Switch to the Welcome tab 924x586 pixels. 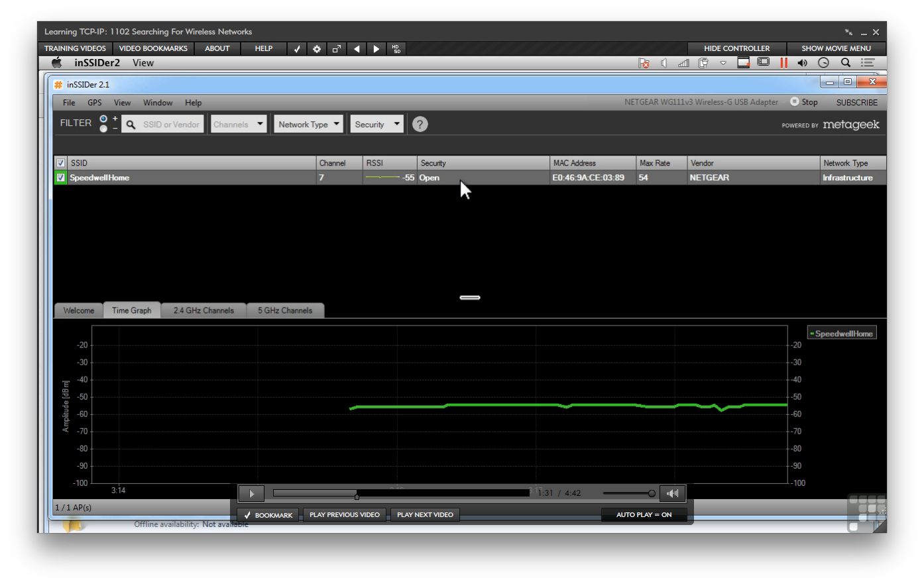[x=79, y=310]
